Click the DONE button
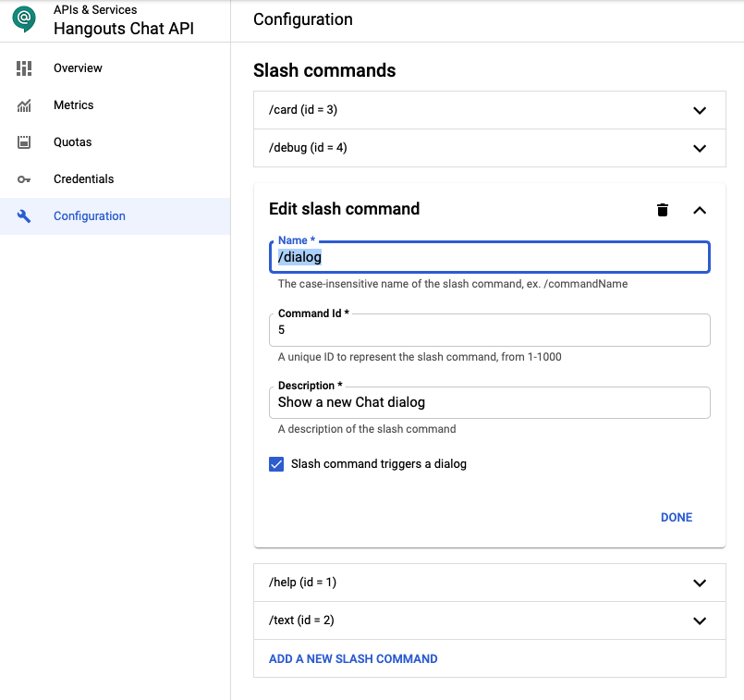The image size is (744, 700). 677,517
